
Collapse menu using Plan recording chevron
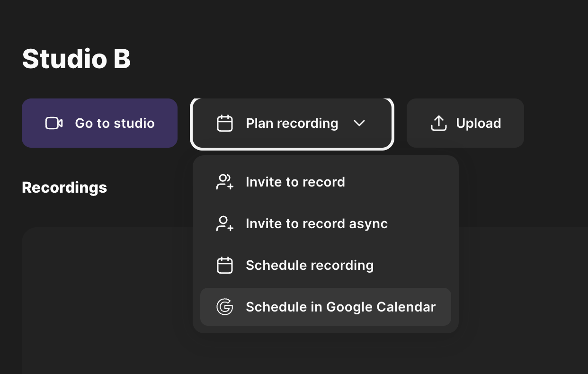pos(359,123)
